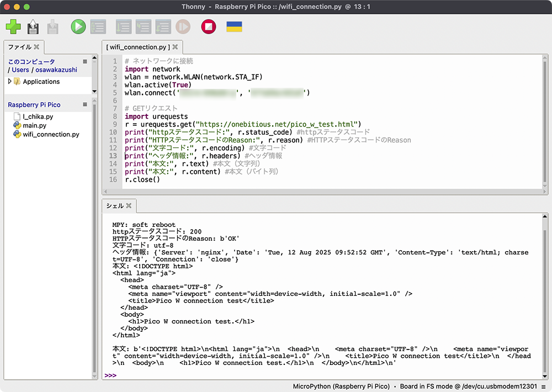
Task: Close the シェル panel tab
Action: [x=129, y=206]
